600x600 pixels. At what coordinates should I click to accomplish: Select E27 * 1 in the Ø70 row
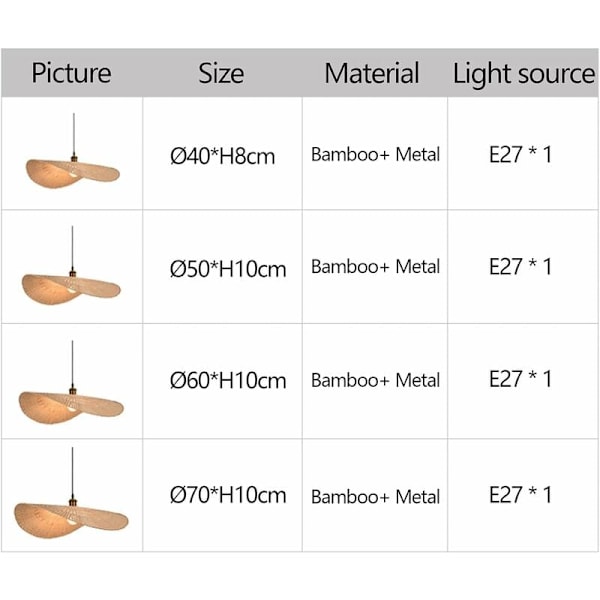(x=520, y=495)
